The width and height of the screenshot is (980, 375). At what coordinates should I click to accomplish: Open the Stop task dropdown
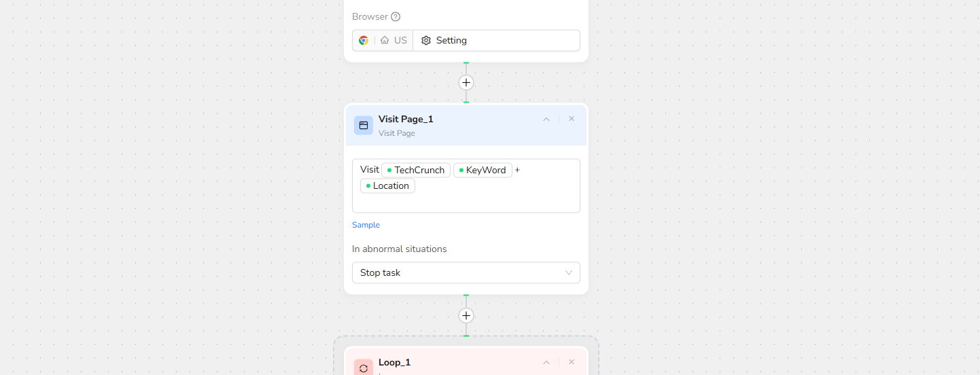point(466,272)
